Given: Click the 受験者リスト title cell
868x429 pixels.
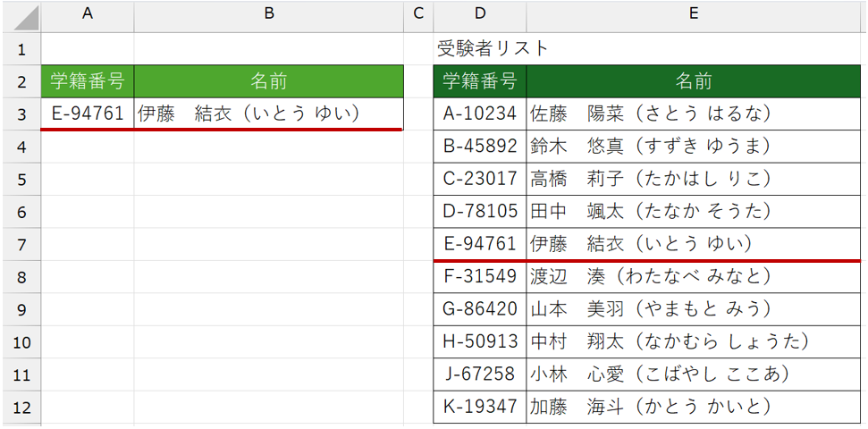Looking at the screenshot, I should click(493, 49).
